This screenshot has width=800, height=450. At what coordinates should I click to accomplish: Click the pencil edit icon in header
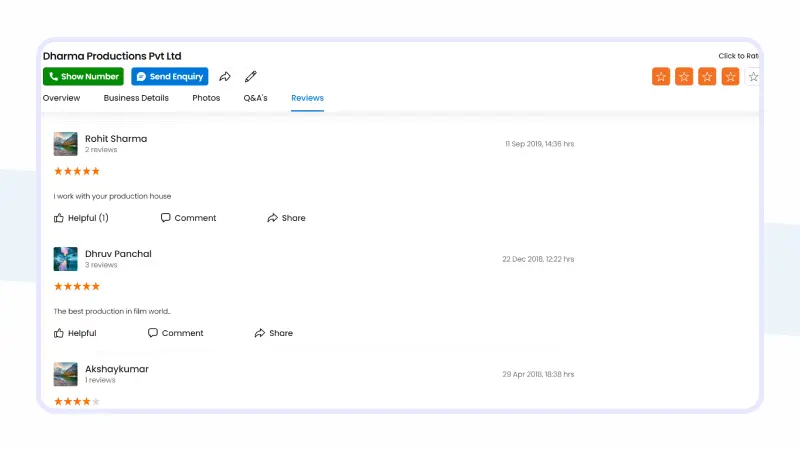[x=251, y=76]
